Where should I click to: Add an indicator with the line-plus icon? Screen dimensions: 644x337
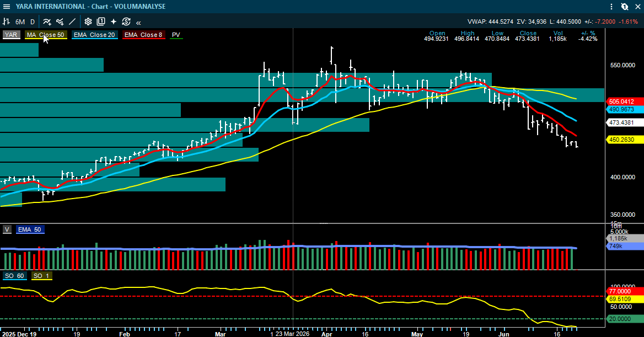tap(47, 22)
